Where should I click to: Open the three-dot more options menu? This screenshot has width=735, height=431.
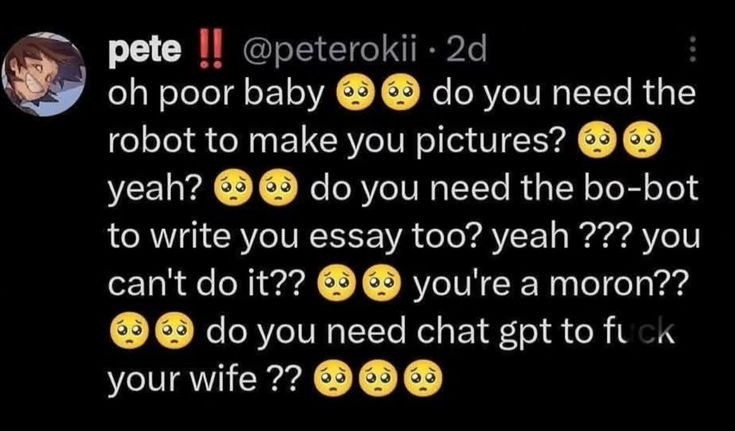[694, 50]
